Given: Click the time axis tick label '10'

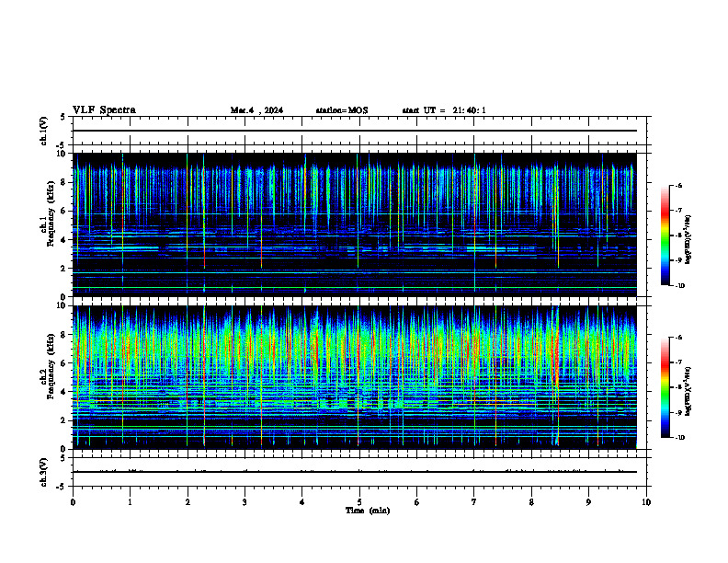Looking at the screenshot, I should coord(646,502).
